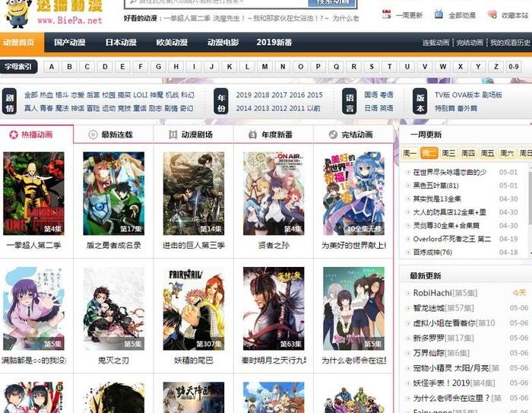The image size is (532, 413).
Task: Open the 动漫电影 navigation item
Action: click(223, 43)
